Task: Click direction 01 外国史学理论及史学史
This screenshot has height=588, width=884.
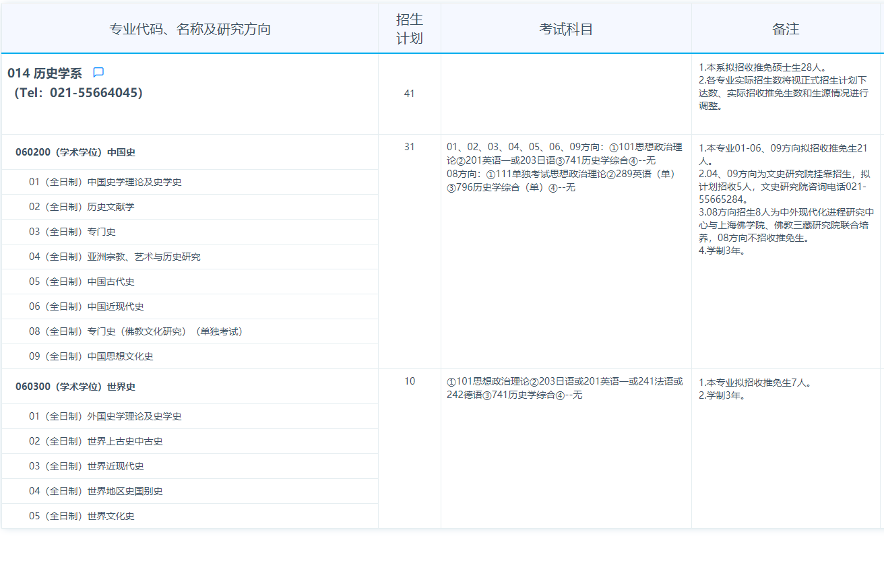Action: [x=104, y=416]
